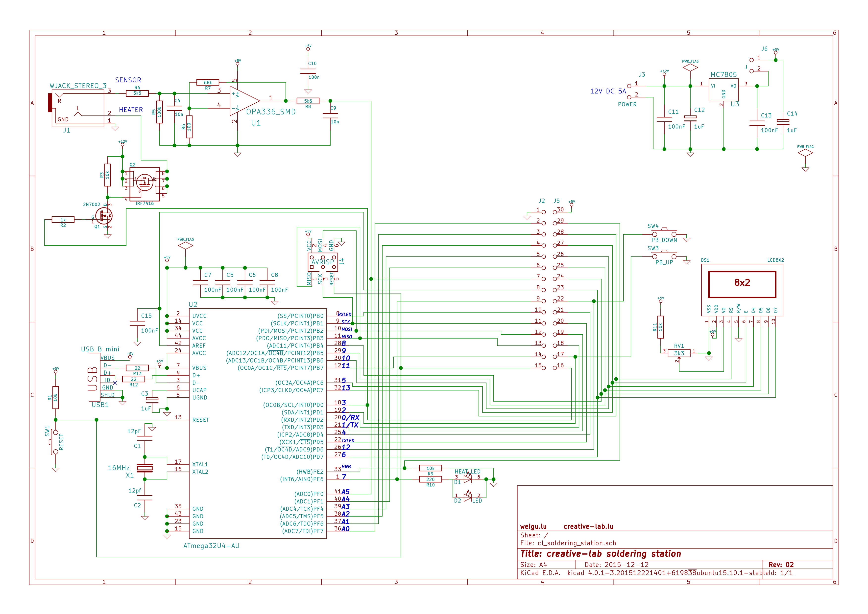Select the 'Title: creative-lab soldering station' field

coord(601,553)
